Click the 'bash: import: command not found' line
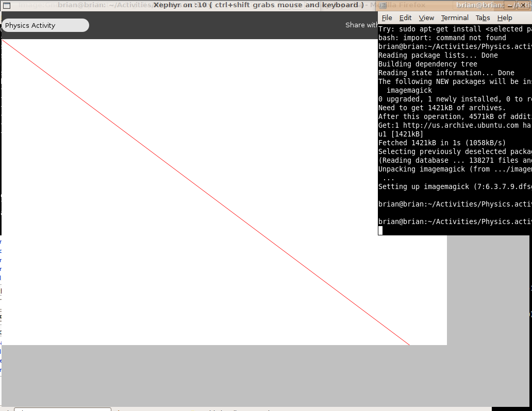 442,38
